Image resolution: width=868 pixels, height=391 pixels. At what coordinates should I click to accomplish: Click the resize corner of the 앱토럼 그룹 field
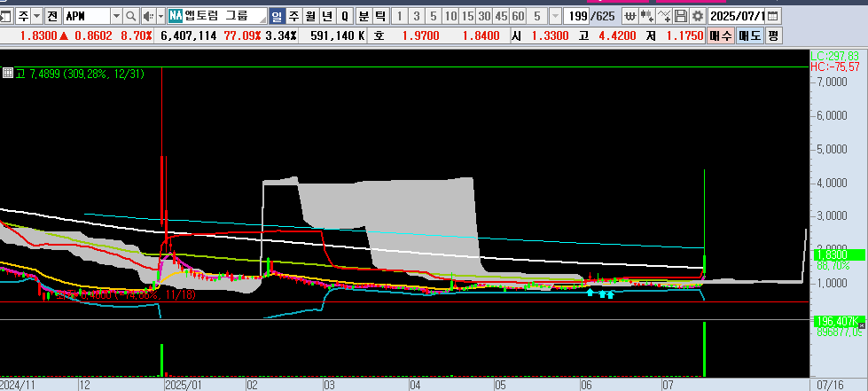click(x=262, y=18)
